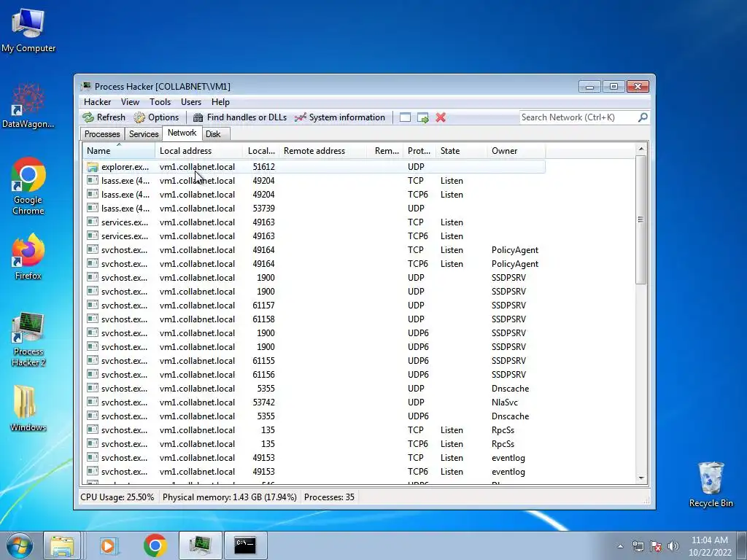Sort by Remote address column header

323,151
